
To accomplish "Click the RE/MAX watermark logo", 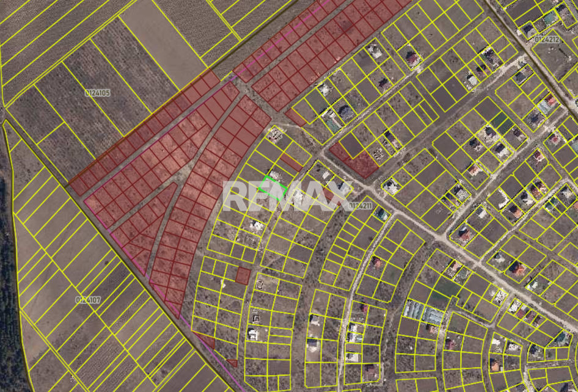I will pyautogui.click(x=286, y=196).
